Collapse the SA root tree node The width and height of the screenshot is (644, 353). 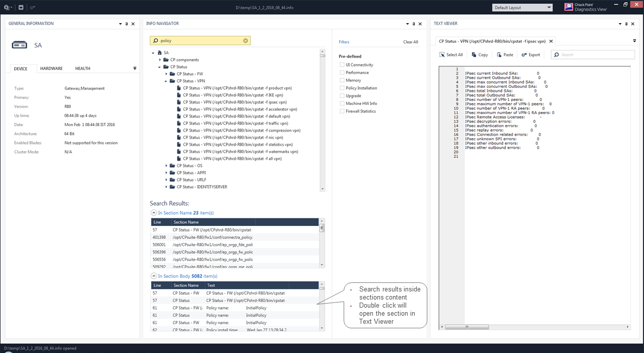coord(153,53)
